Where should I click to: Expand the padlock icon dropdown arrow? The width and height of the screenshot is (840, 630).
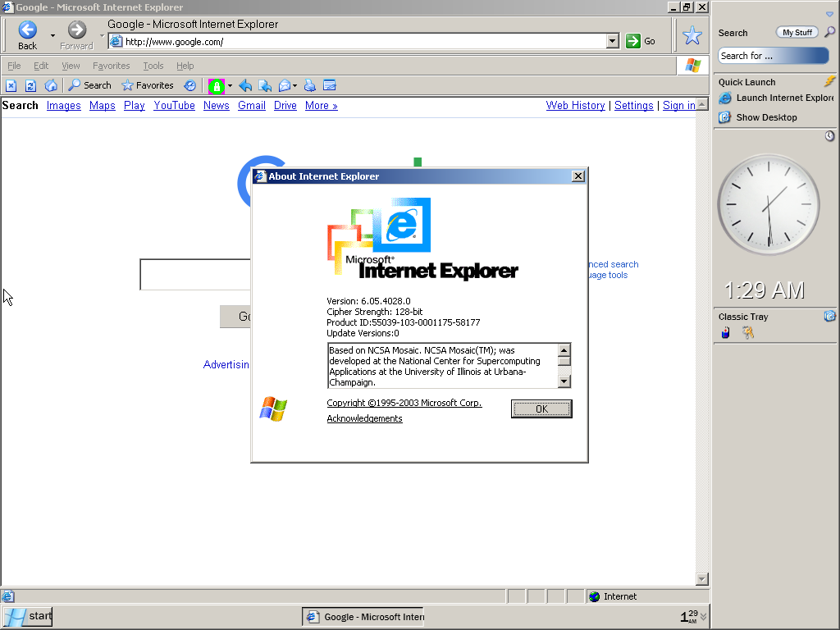(x=230, y=85)
